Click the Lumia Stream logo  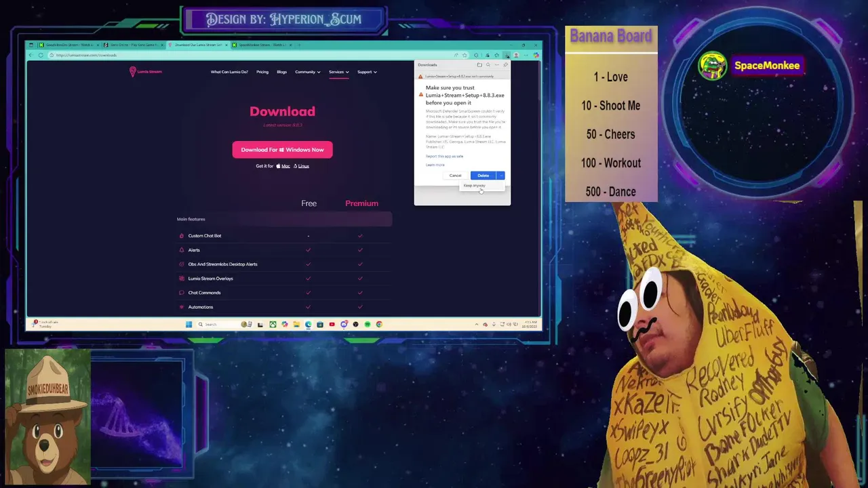[146, 72]
